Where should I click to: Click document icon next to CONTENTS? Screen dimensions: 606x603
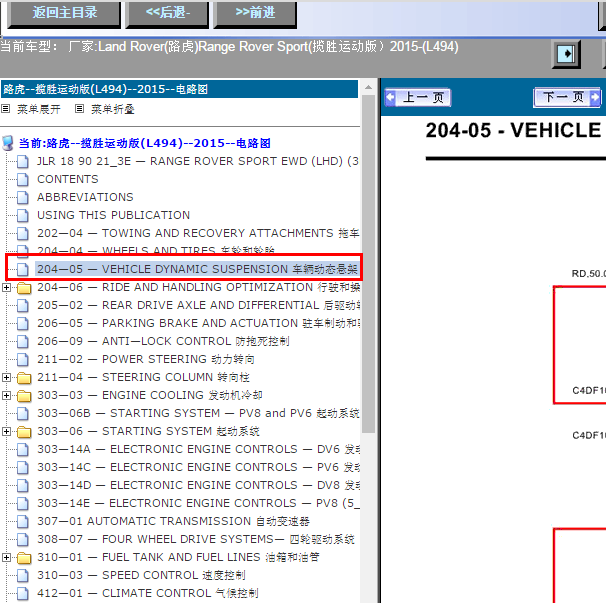[23, 180]
